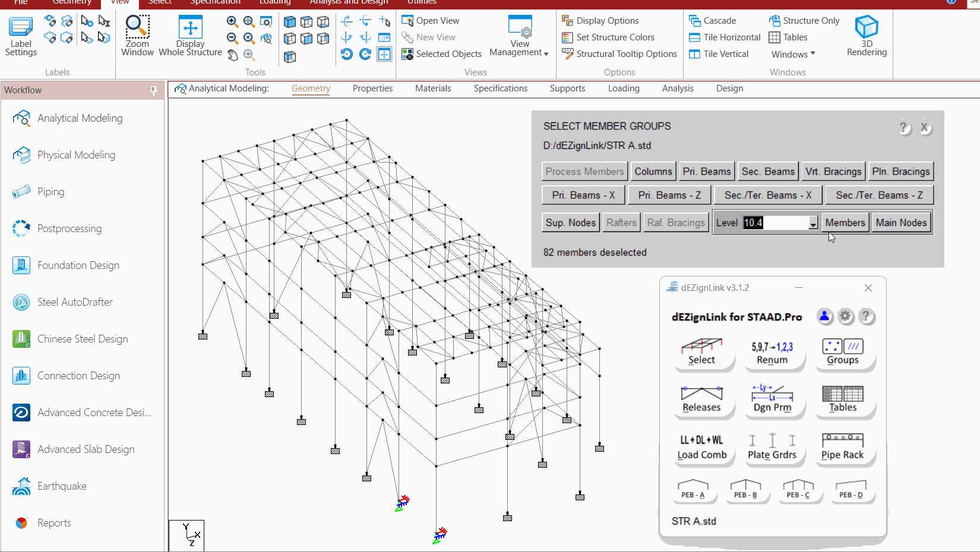Select the Pan hand tool

coord(233,55)
